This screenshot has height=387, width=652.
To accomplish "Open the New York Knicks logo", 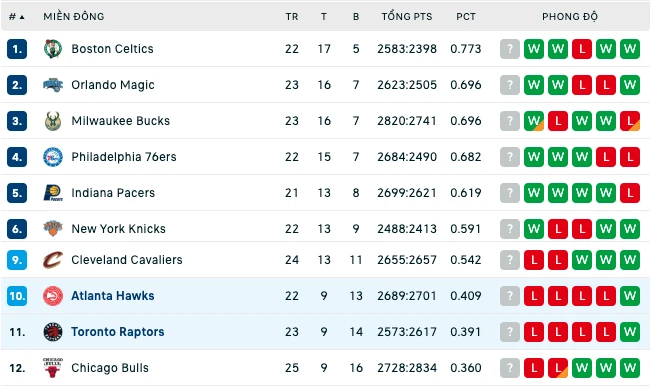I will 53,229.
